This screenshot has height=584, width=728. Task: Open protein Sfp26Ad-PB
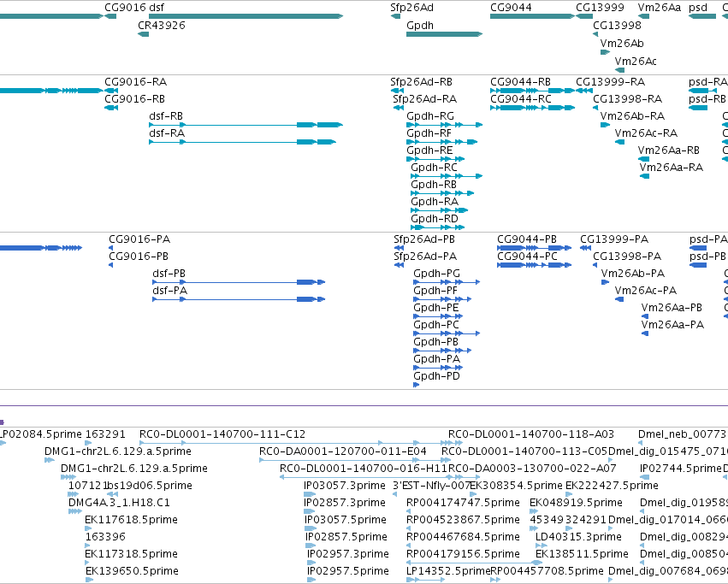coord(424,239)
